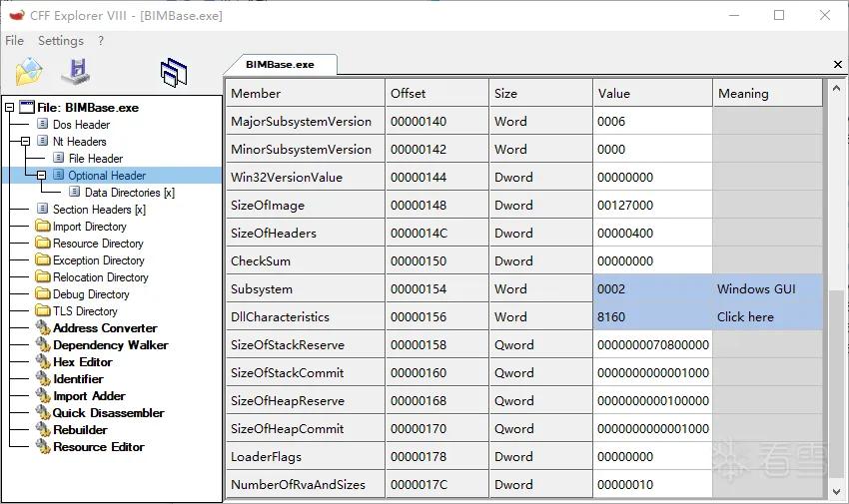Click the Hex Editor tool icon
Viewport: 849px width, 504px height.
coord(43,361)
